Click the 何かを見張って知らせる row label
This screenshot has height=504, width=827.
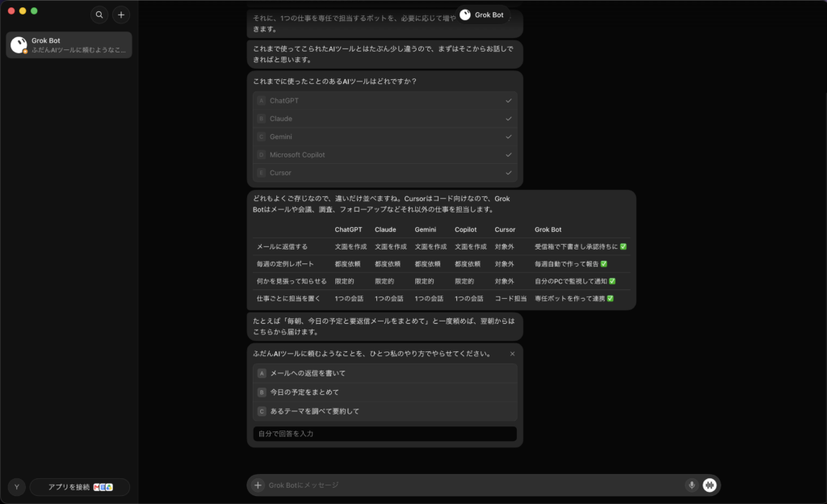[292, 282]
